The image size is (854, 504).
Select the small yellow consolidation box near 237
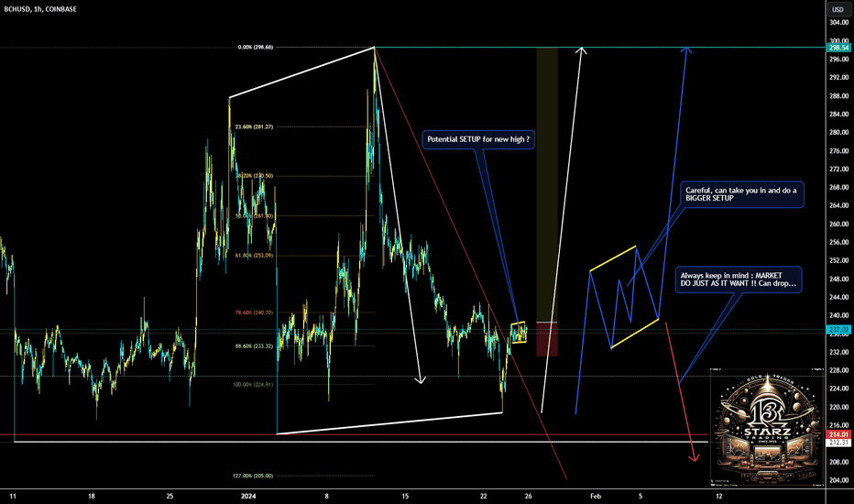click(x=519, y=333)
